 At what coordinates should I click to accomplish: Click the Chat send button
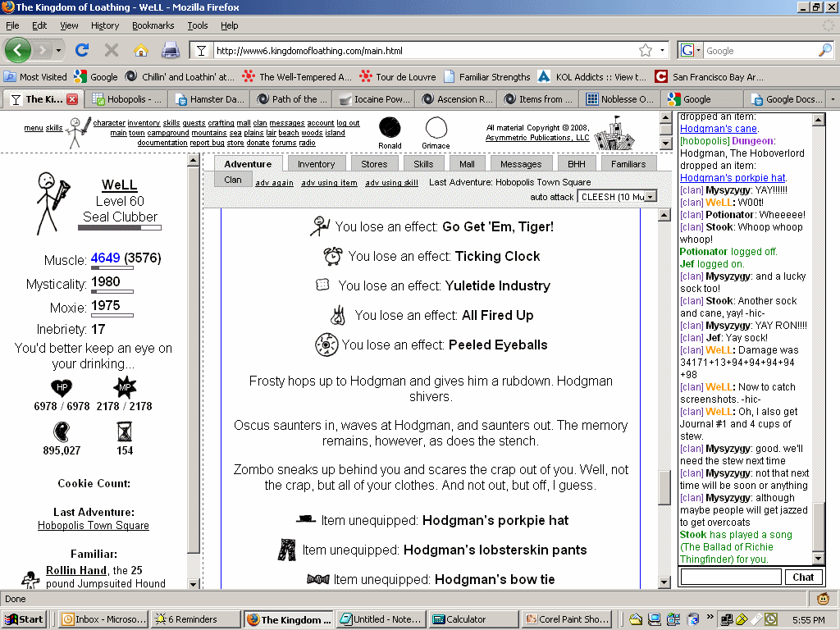[803, 577]
